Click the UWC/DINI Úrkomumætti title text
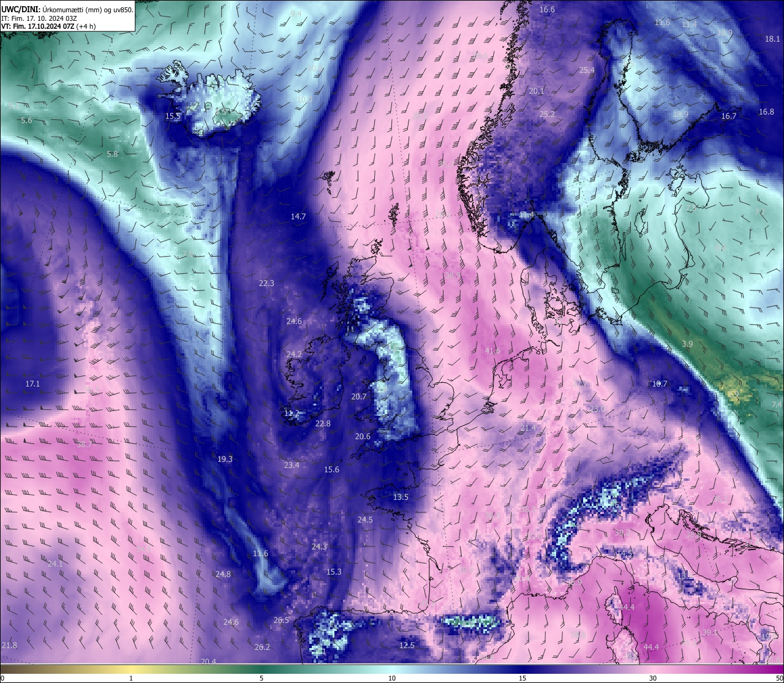 pyautogui.click(x=67, y=9)
